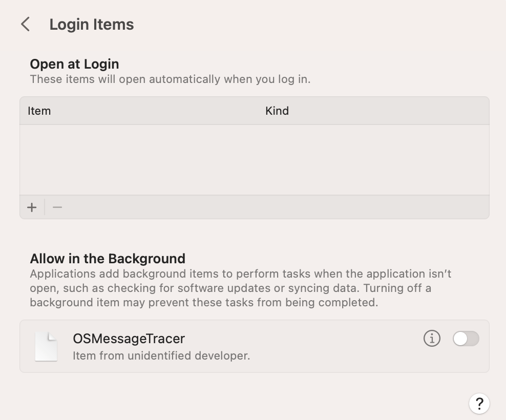Sort by the Item column header
The height and width of the screenshot is (420, 506).
(x=39, y=111)
